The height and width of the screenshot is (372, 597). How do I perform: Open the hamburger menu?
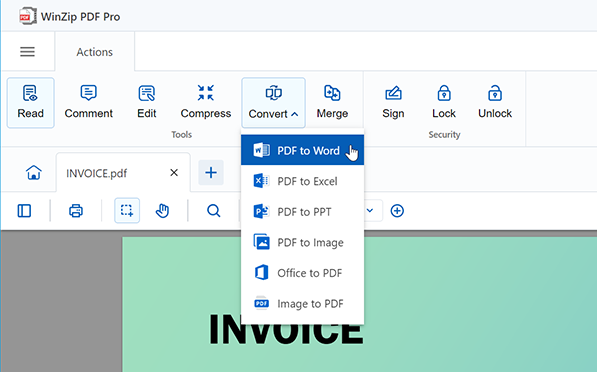point(27,51)
